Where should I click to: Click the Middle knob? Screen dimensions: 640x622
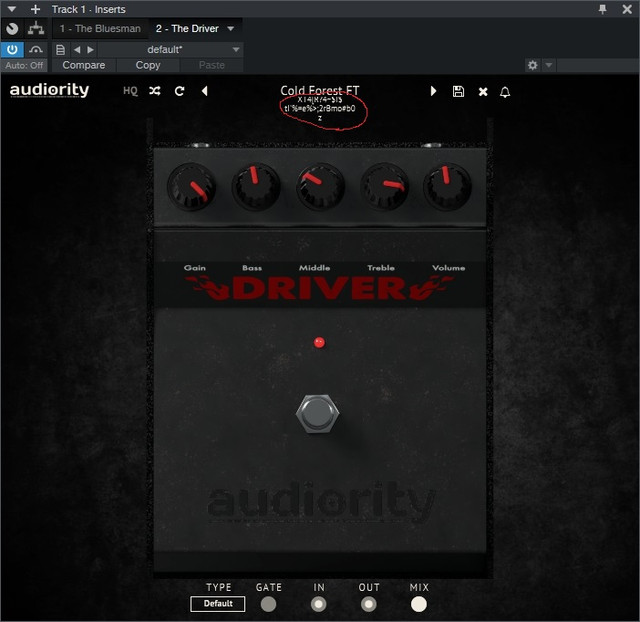[x=320, y=187]
